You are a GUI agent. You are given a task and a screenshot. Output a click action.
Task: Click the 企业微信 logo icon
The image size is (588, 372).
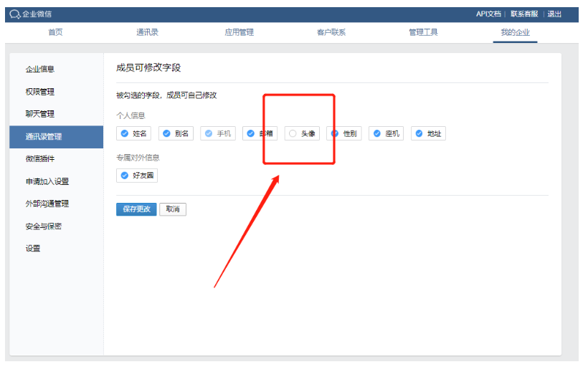coord(15,14)
